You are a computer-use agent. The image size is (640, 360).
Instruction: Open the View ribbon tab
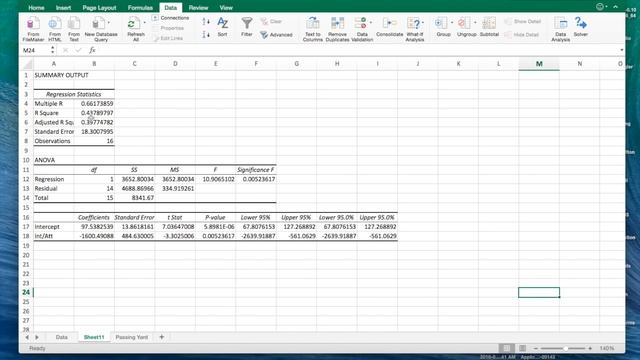(226, 8)
